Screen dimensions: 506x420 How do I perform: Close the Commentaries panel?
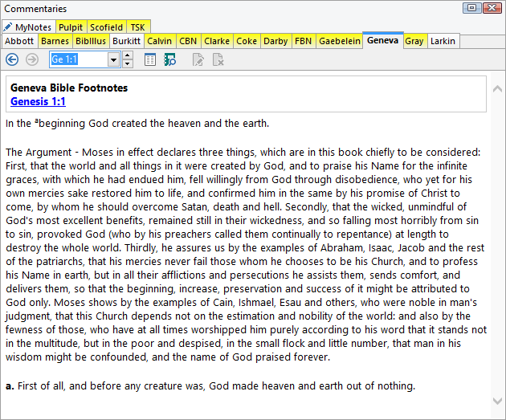[492, 8]
